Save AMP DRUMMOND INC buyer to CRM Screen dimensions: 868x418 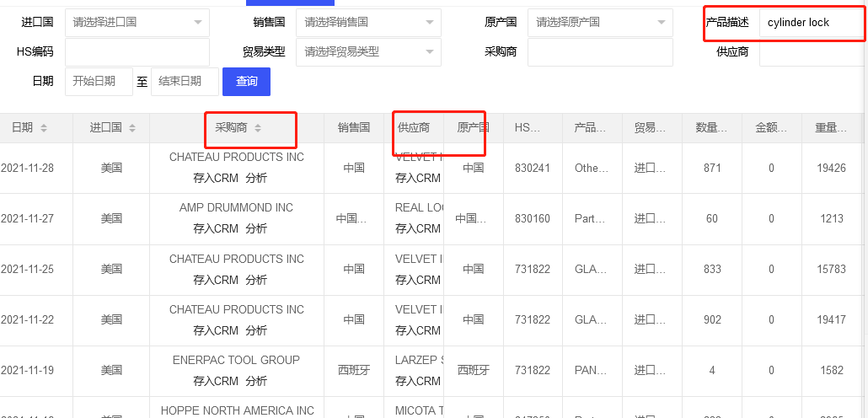216,228
